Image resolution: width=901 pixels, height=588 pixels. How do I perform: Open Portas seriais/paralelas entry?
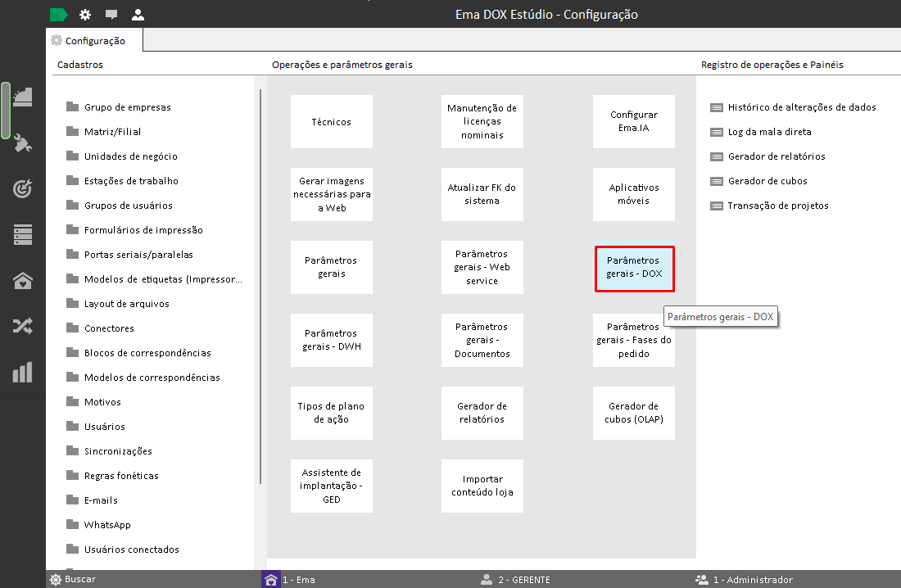[x=138, y=255]
